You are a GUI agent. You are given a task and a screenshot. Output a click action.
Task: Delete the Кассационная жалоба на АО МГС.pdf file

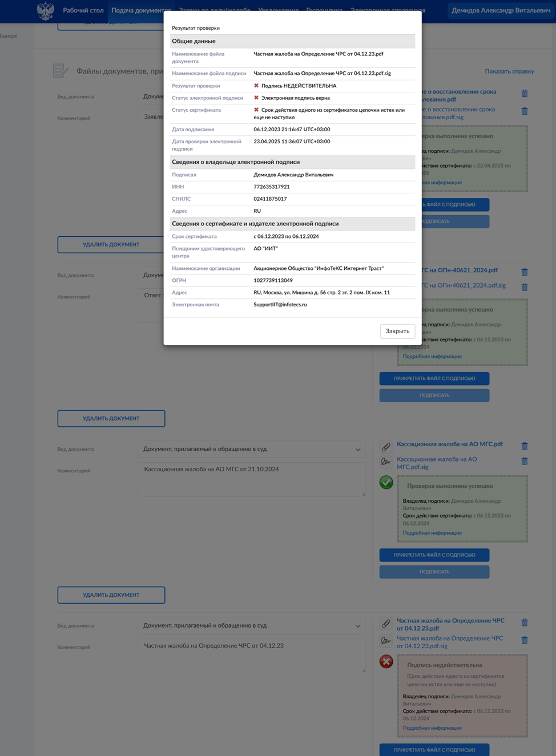[524, 446]
